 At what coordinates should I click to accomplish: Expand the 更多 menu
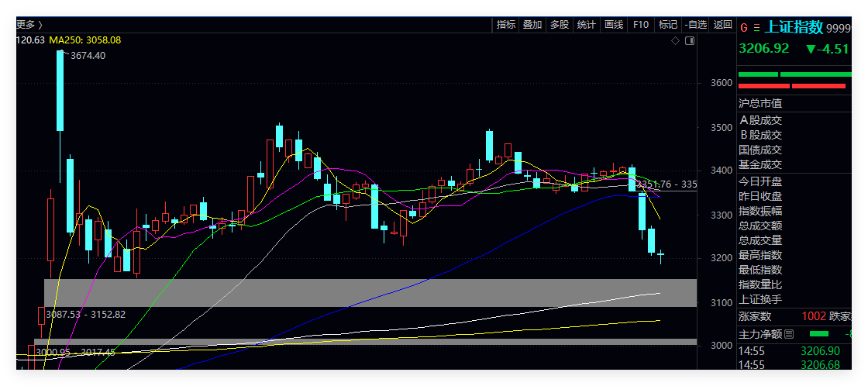pyautogui.click(x=29, y=25)
